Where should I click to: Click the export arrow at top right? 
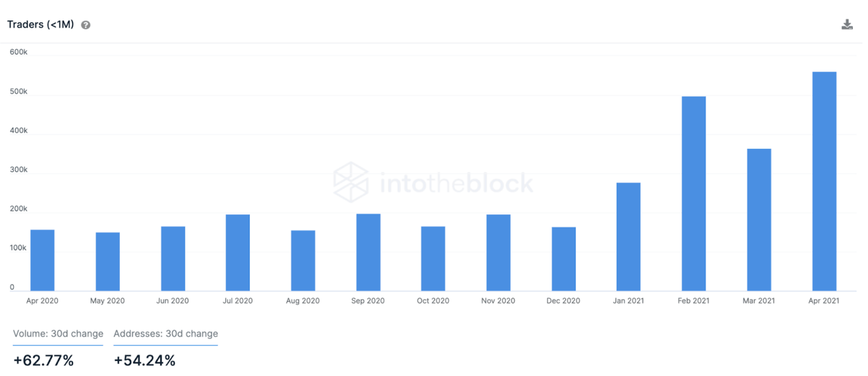coord(847,24)
